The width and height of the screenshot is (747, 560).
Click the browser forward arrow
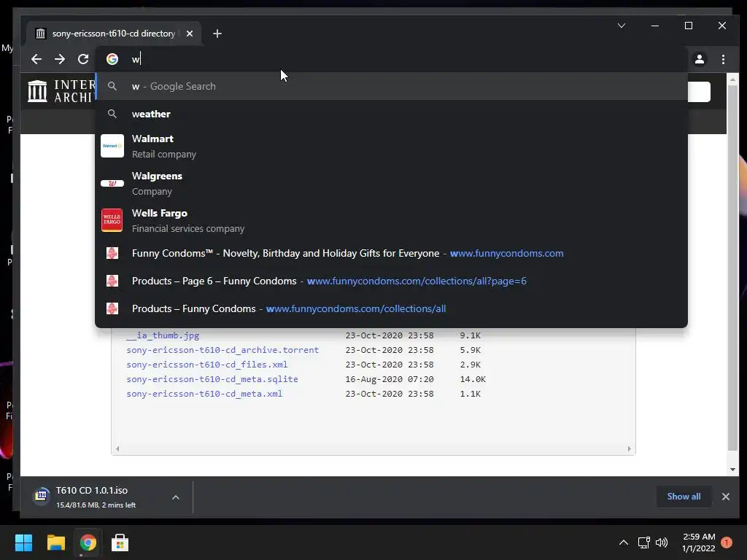[60, 59]
